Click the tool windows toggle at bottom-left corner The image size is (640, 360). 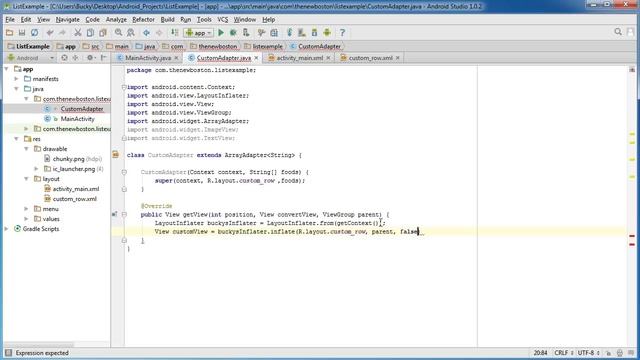pos(8,353)
